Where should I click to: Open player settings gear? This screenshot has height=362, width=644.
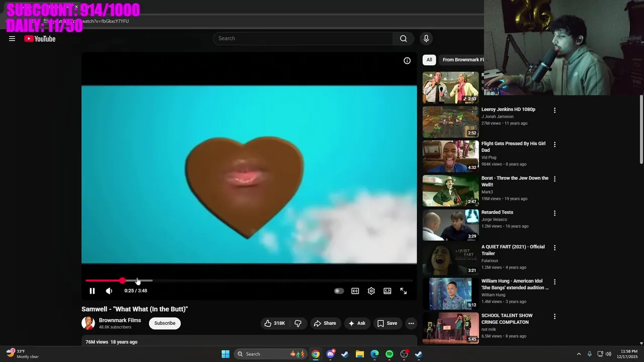(371, 291)
